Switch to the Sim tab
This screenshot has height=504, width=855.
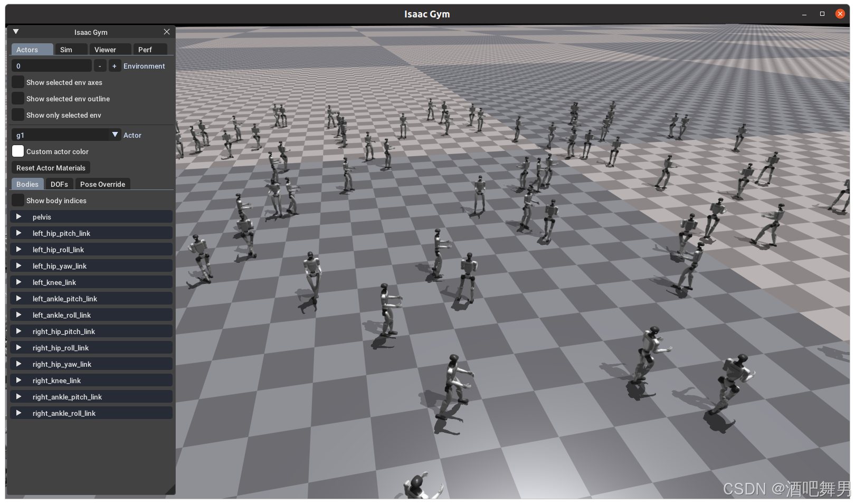[x=71, y=50]
